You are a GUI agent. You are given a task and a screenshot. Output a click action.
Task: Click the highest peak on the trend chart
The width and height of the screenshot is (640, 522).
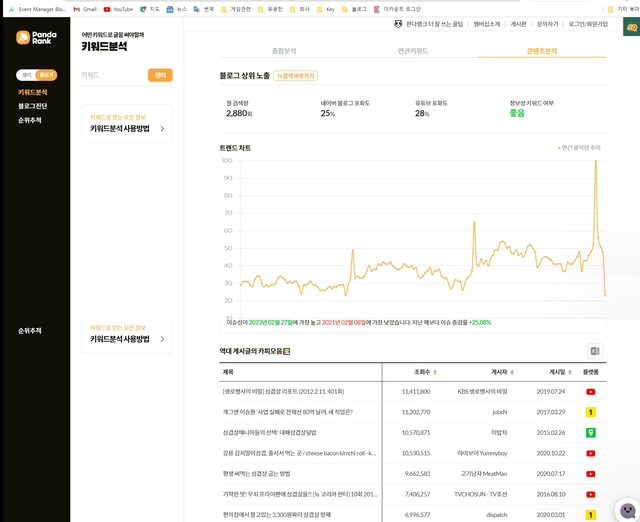click(596, 161)
